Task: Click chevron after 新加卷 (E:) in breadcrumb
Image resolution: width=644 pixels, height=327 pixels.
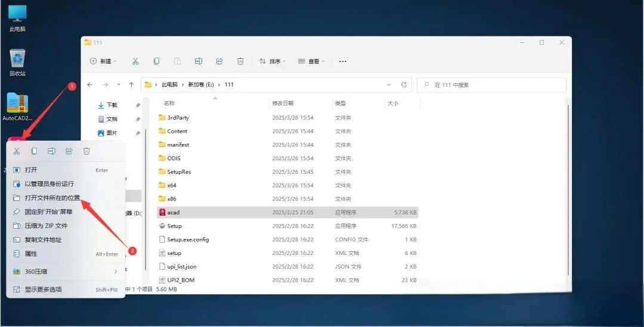Action: click(219, 85)
